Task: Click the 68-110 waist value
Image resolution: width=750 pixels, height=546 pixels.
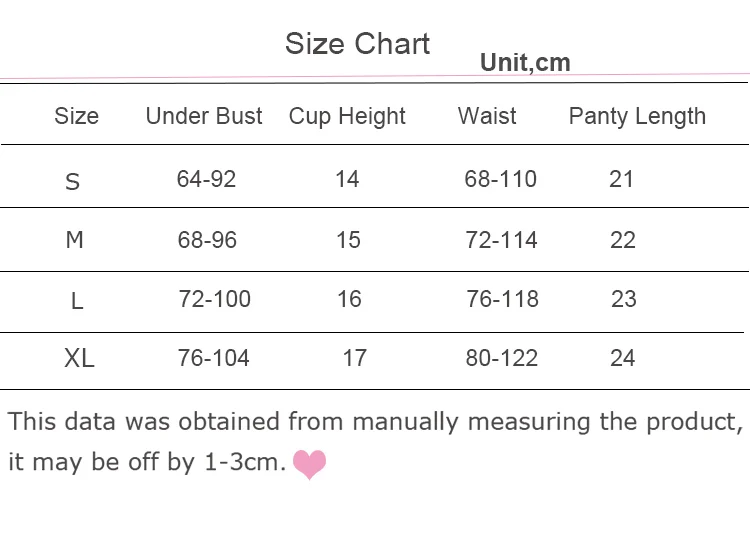Action: (x=500, y=179)
